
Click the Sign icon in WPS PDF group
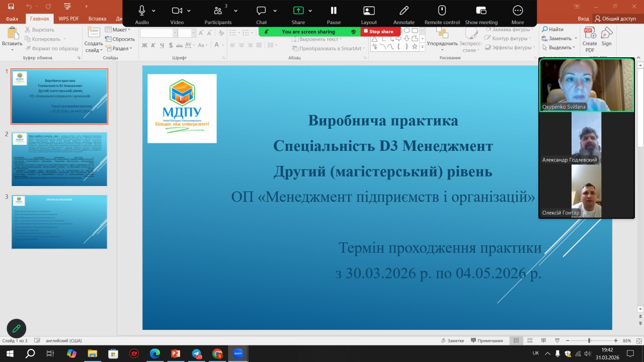[607, 36]
